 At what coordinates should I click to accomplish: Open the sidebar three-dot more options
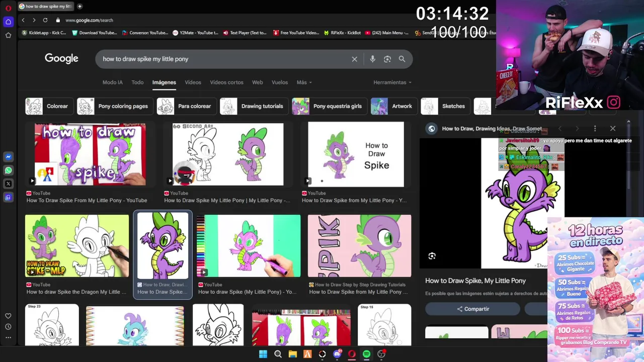coord(8,337)
